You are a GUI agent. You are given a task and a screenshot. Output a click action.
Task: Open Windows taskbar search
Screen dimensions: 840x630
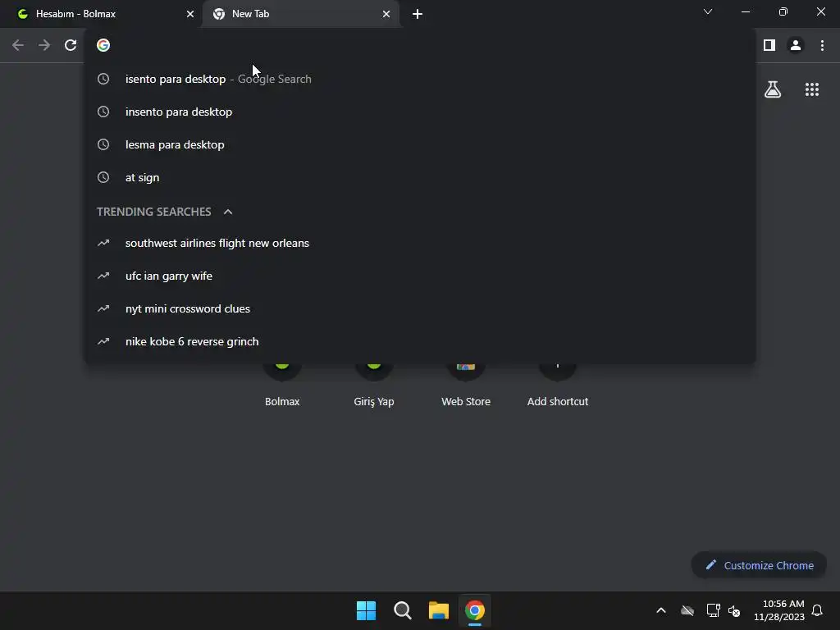[x=402, y=610]
